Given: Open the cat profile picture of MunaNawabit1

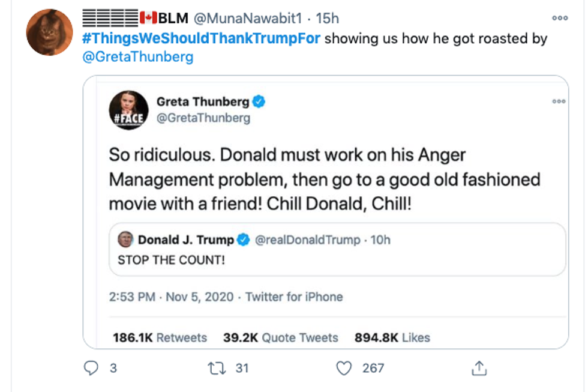Looking at the screenshot, I should click(50, 31).
